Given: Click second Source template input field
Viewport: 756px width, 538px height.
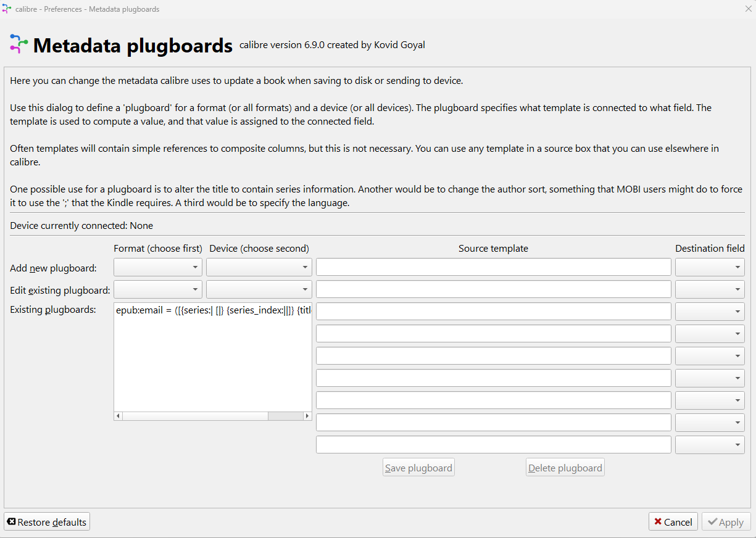Looking at the screenshot, I should (x=494, y=289).
